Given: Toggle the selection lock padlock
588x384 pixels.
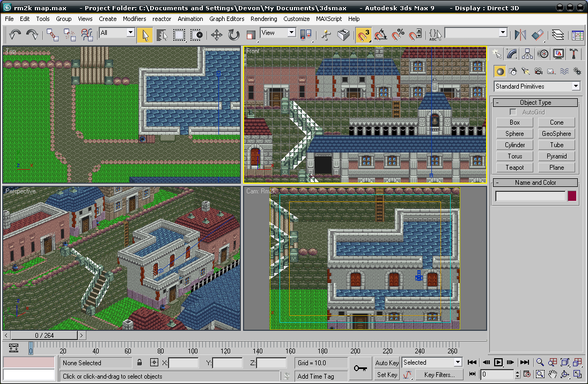Looking at the screenshot, I should point(139,363).
